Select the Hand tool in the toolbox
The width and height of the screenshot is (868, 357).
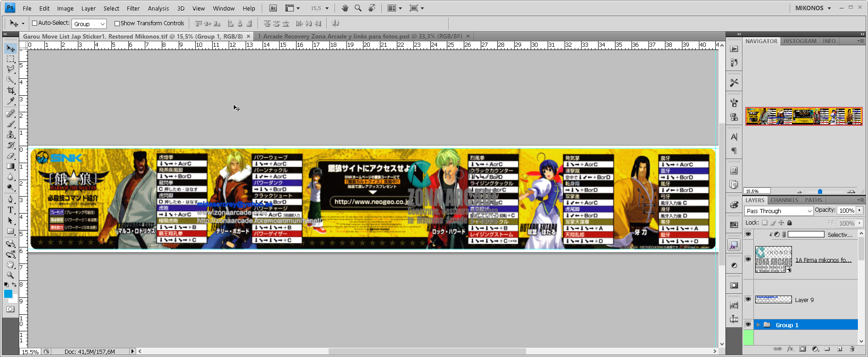pos(11,264)
